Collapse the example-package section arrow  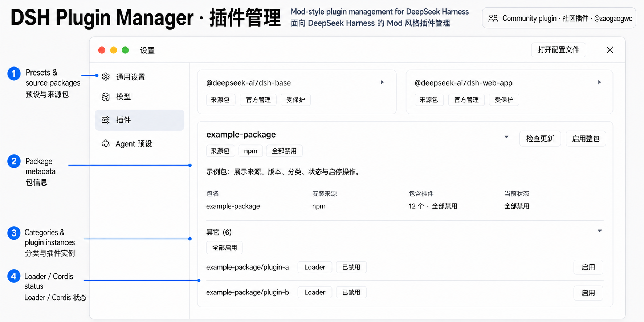(x=506, y=137)
